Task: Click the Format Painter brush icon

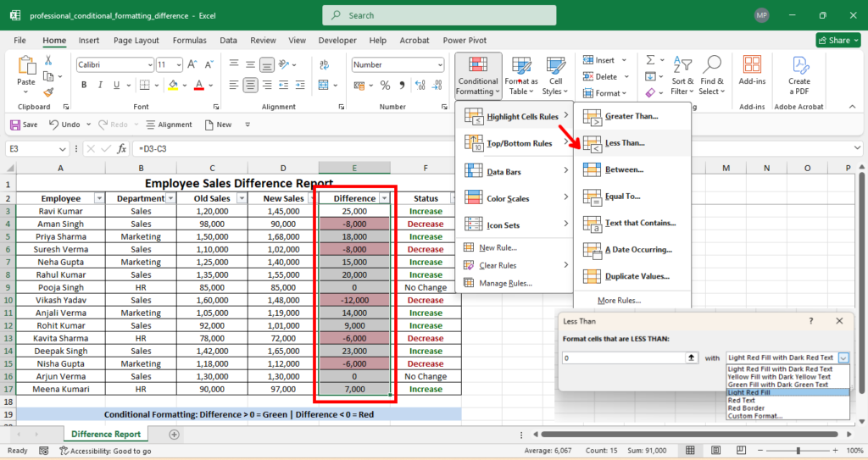Action: tap(48, 91)
